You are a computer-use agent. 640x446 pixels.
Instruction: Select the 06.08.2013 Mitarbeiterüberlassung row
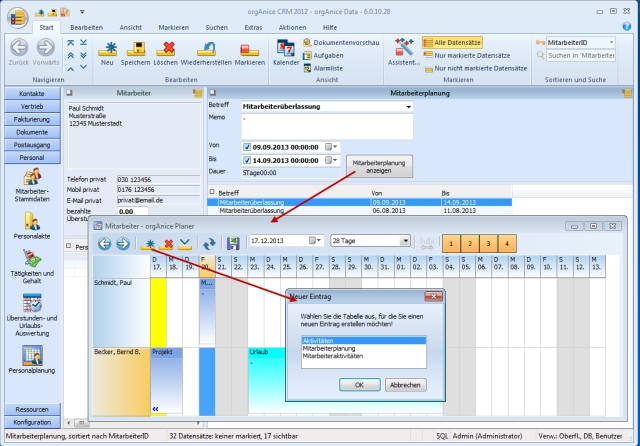click(x=359, y=211)
